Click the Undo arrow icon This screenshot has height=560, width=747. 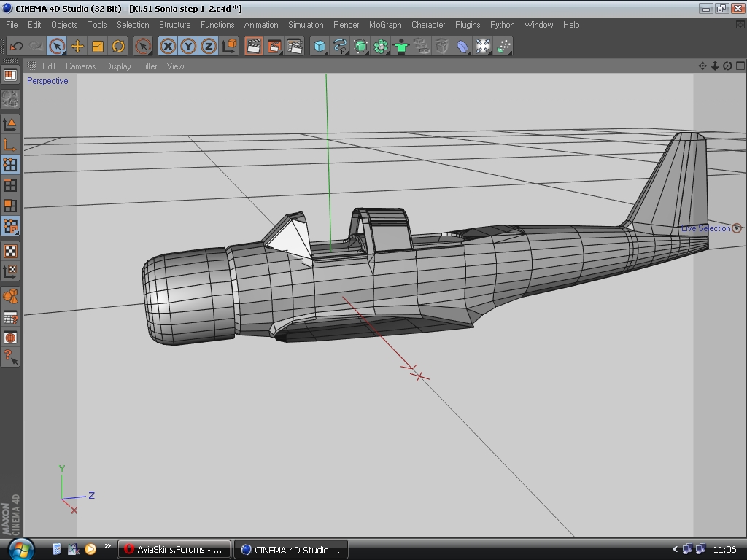(16, 47)
